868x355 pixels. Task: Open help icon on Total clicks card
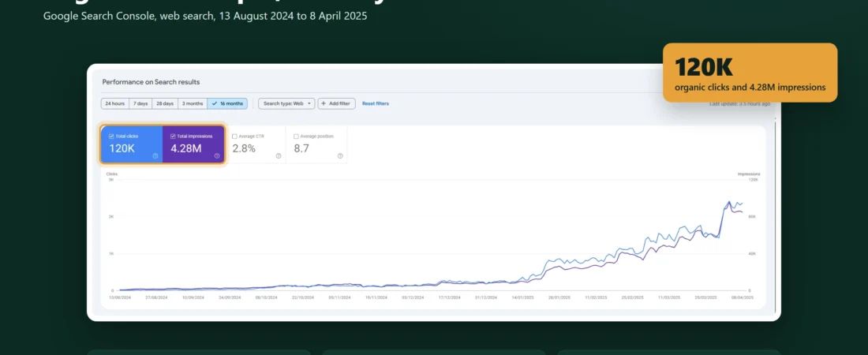(x=155, y=156)
